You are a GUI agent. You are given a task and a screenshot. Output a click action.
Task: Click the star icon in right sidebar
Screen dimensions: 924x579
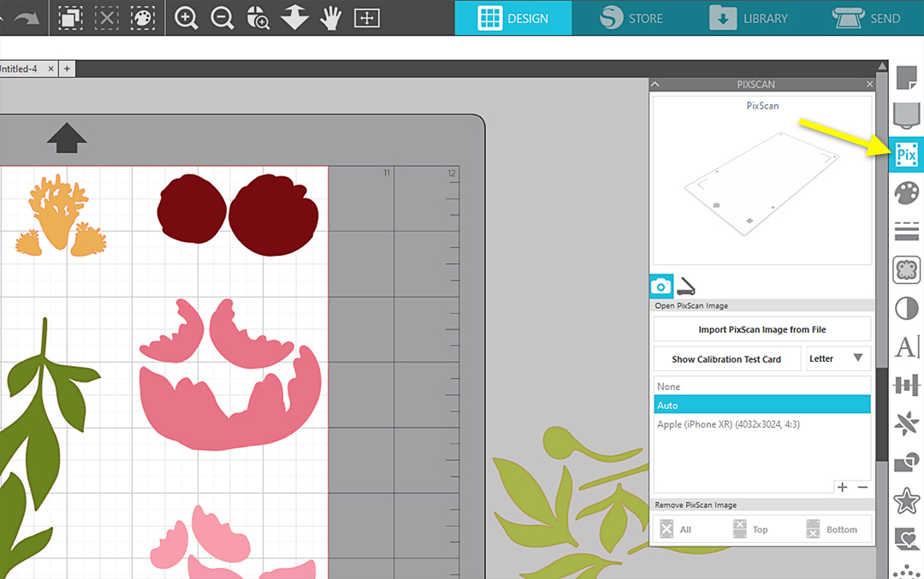pos(906,501)
